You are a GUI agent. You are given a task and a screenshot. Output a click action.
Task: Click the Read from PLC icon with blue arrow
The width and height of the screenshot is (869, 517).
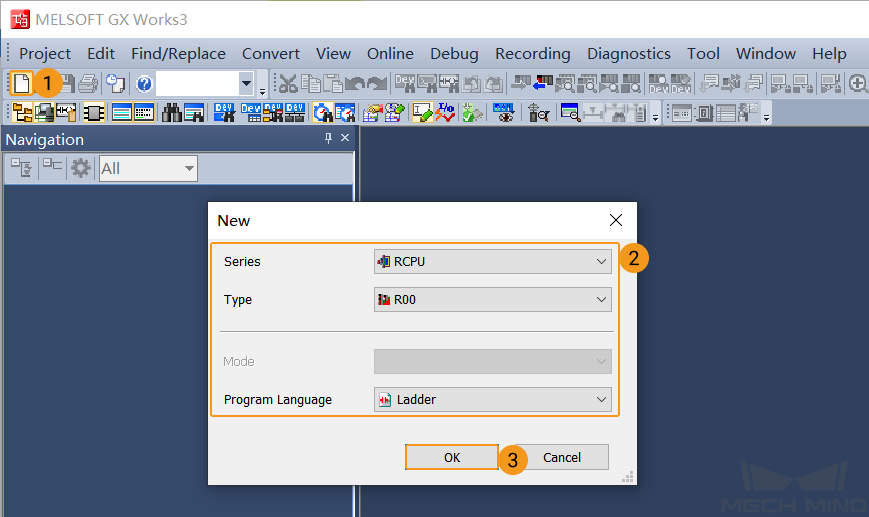(543, 84)
